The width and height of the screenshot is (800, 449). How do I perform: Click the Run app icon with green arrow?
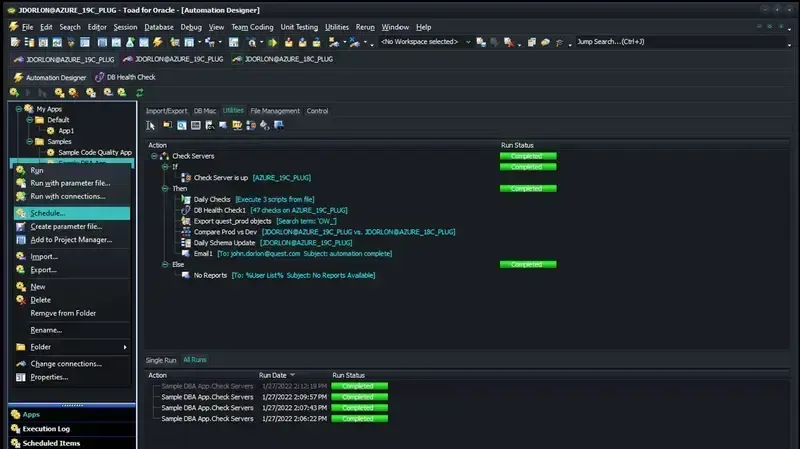click(x=14, y=92)
